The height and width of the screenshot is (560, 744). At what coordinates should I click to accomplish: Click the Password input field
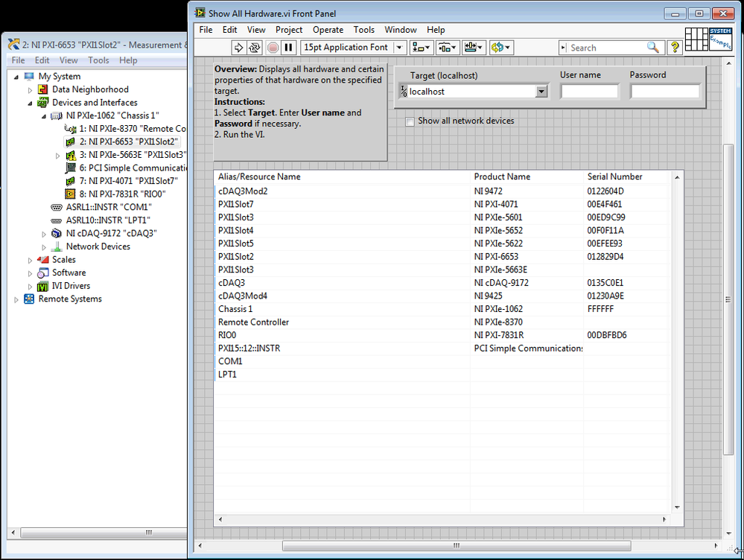click(x=665, y=92)
